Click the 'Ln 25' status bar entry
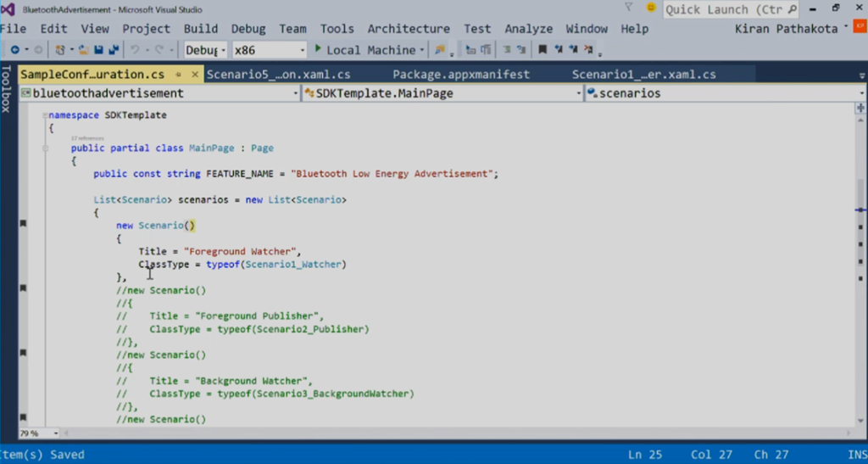The image size is (868, 464). [645, 455]
